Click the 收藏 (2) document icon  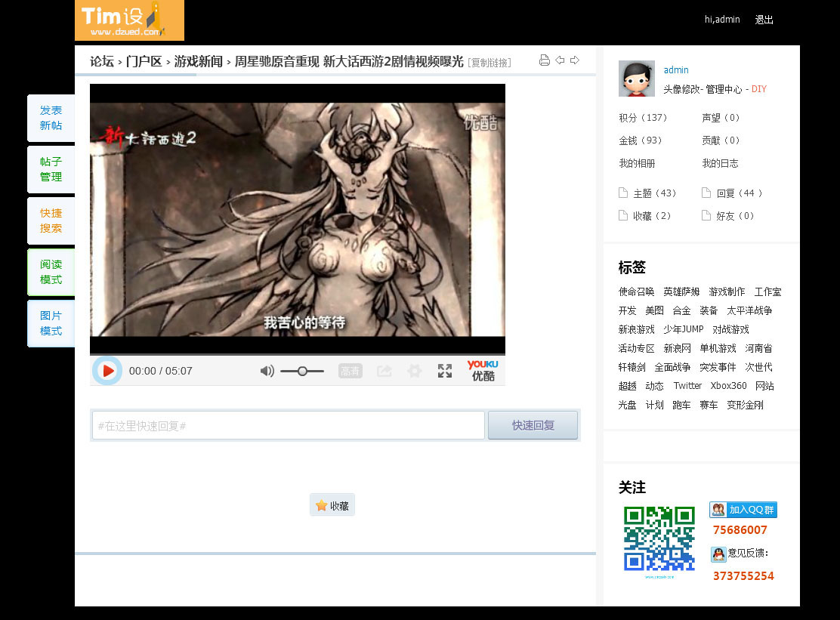pos(623,215)
